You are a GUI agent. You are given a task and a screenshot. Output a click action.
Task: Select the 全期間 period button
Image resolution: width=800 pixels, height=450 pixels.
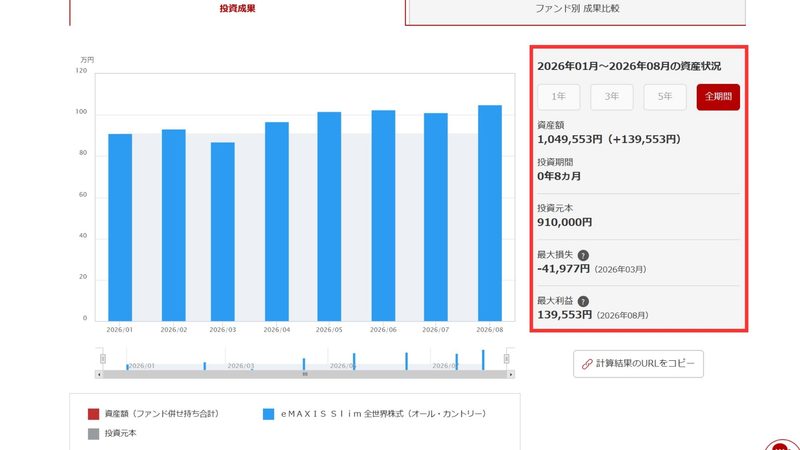tap(718, 96)
